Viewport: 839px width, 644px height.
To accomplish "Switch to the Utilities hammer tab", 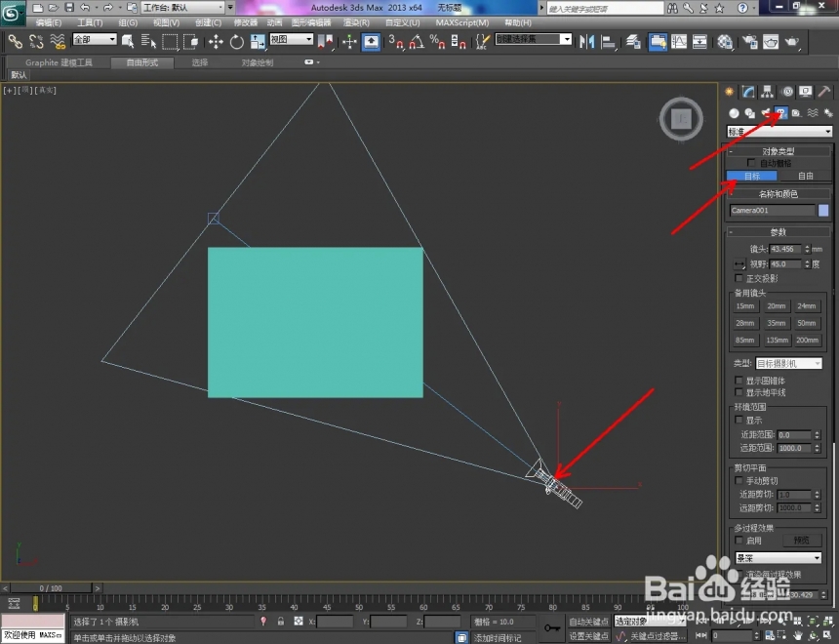I will pyautogui.click(x=824, y=92).
